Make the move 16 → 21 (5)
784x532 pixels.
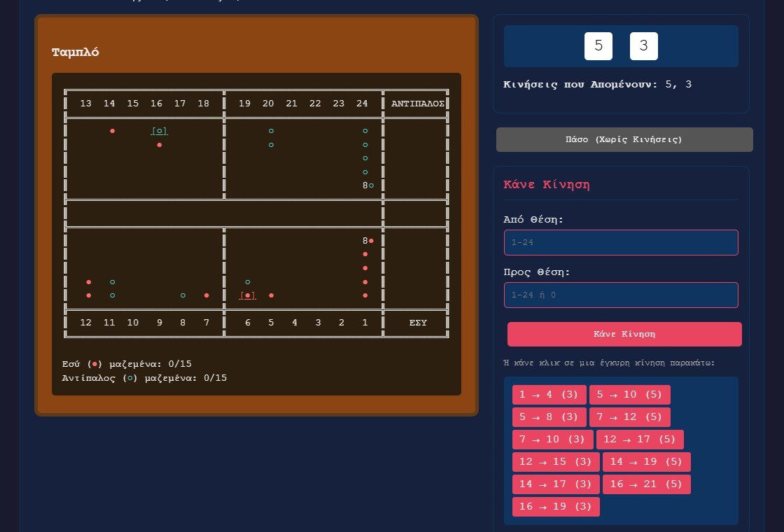click(647, 484)
